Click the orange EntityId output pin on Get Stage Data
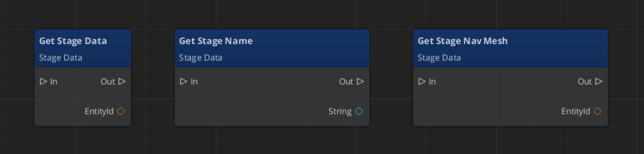This screenshot has height=154, width=644. (121, 112)
